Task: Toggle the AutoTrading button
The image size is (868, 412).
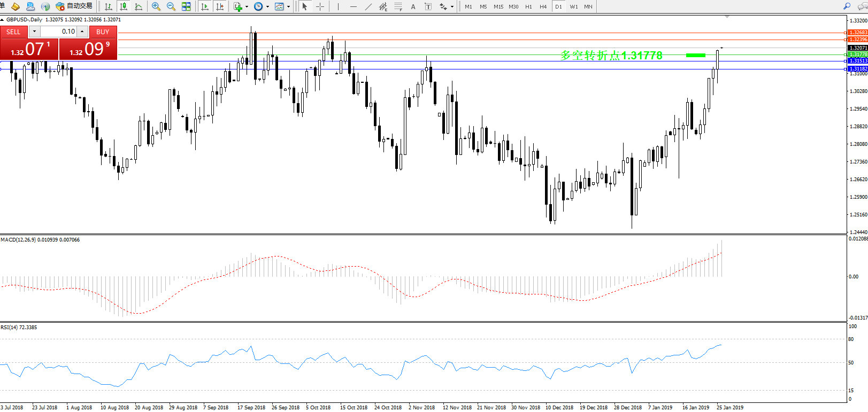Action: coord(74,6)
